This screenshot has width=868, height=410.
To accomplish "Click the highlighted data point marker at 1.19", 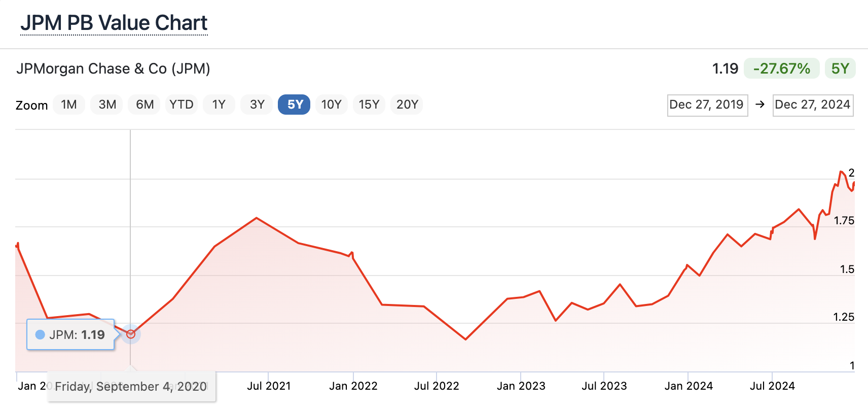I will click(131, 334).
